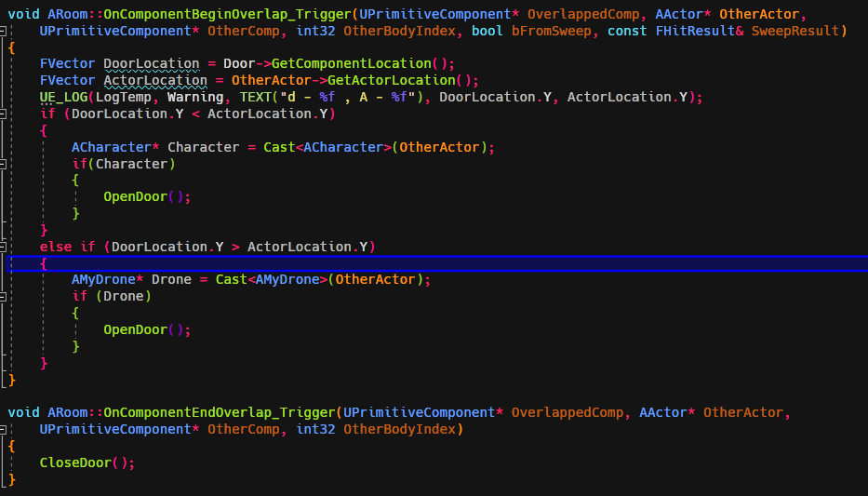Click the 'OnComponentBeginOverlap_Trigger' function name
The width and height of the screenshot is (868, 496).
point(228,14)
